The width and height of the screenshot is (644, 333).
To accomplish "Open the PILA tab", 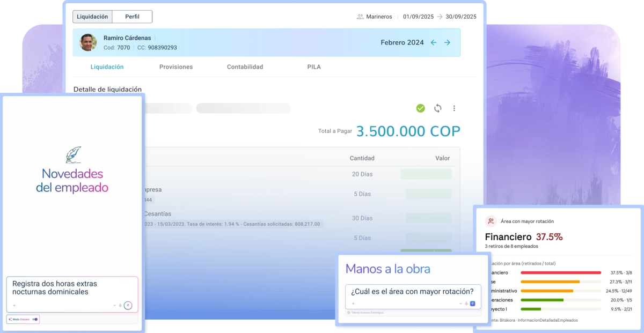I will coord(314,67).
